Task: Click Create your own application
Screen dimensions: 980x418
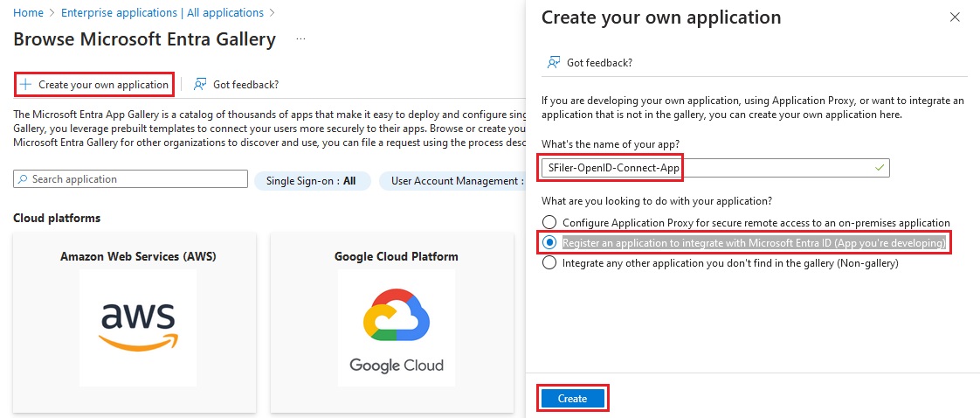Action: pyautogui.click(x=94, y=85)
